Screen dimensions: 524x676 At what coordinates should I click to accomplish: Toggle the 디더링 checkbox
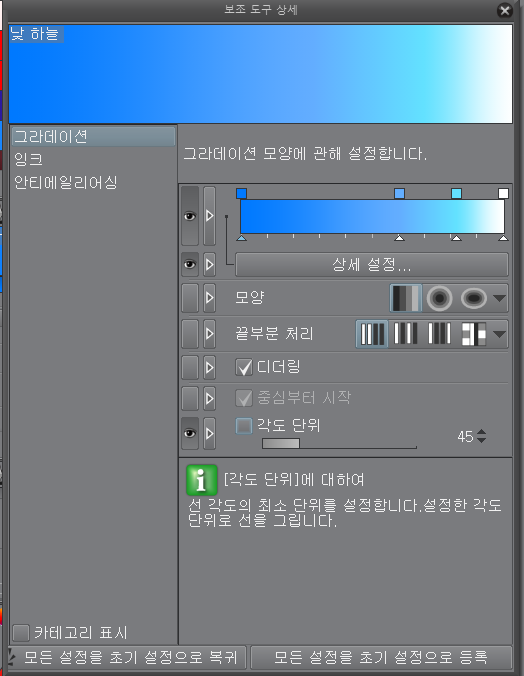(x=244, y=367)
